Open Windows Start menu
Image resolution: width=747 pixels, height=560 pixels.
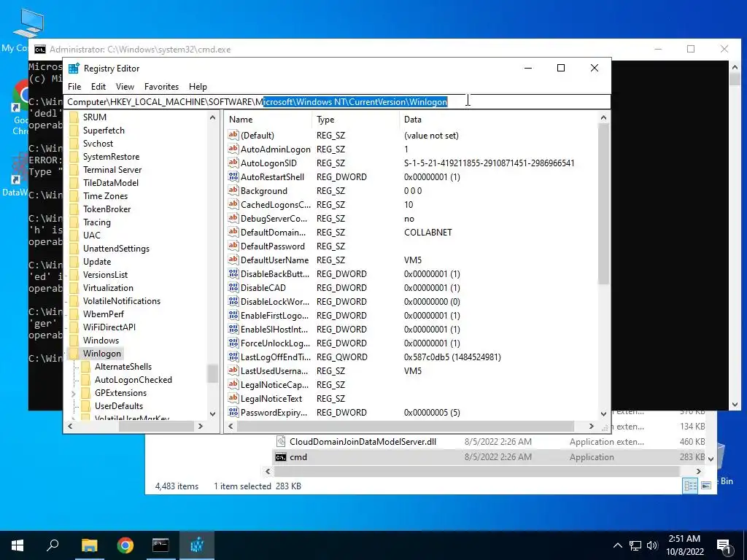click(18, 545)
